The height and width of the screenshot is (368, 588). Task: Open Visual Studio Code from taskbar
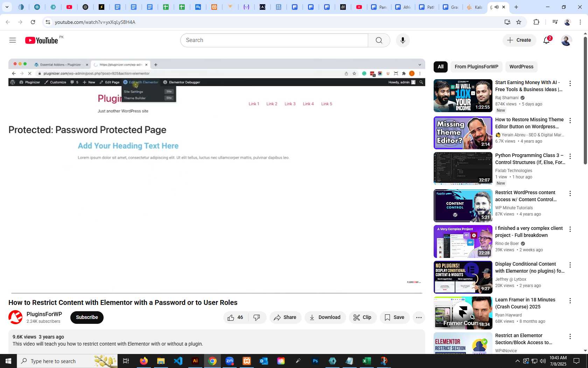(x=178, y=361)
